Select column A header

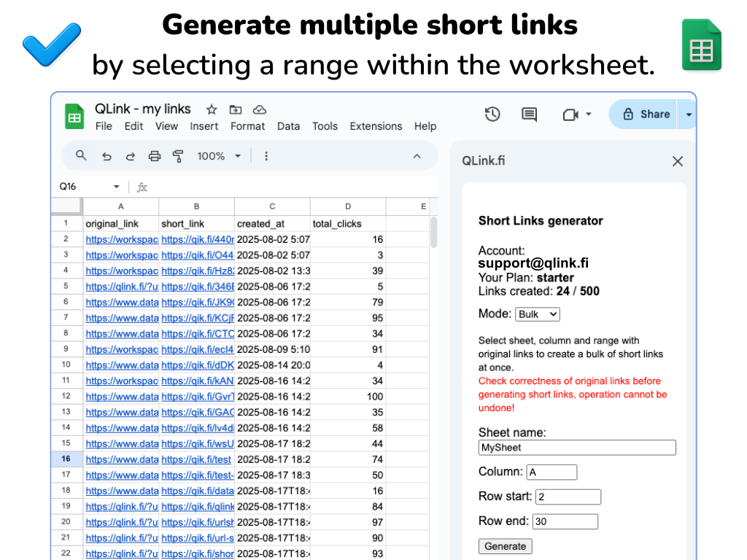coord(121,206)
